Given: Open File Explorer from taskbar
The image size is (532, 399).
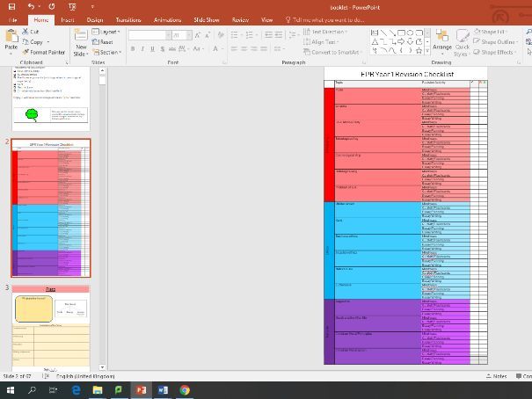Looking at the screenshot, I should point(98,390).
